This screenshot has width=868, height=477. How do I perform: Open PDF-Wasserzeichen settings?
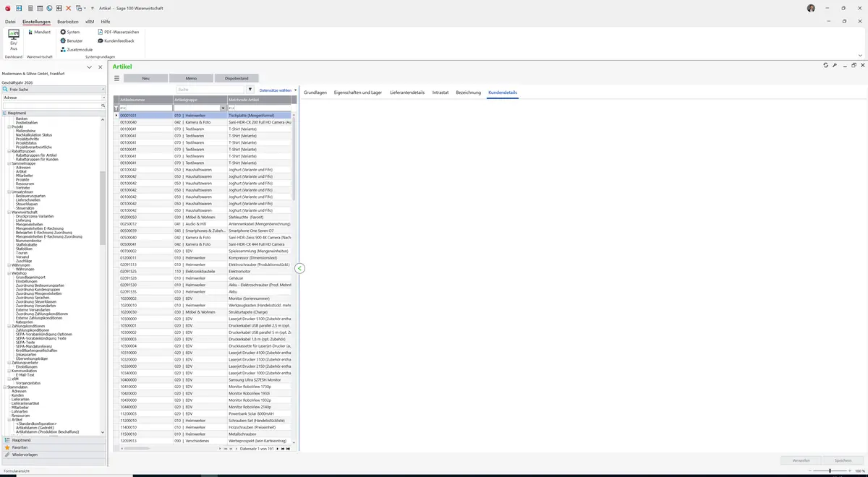(x=119, y=32)
